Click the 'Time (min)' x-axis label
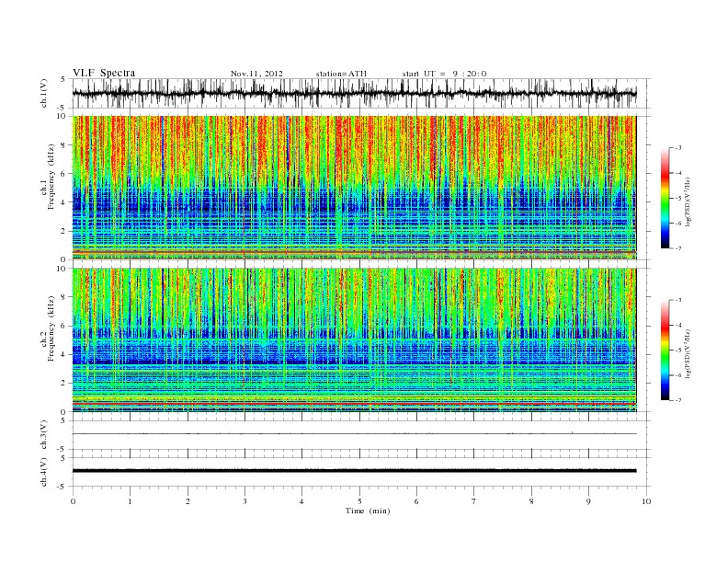Image resolution: width=728 pixels, height=563 pixels. [368, 511]
